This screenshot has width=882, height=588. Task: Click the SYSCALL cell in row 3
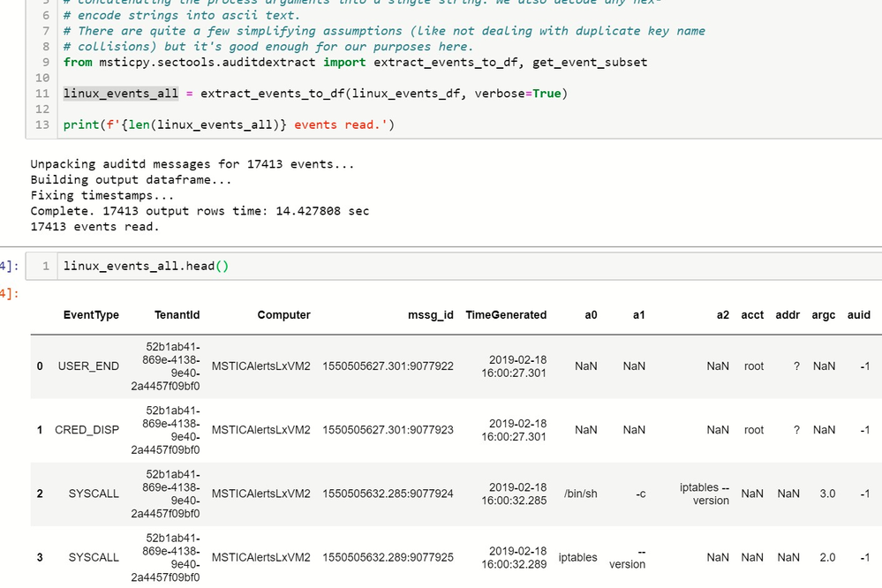pyautogui.click(x=94, y=558)
